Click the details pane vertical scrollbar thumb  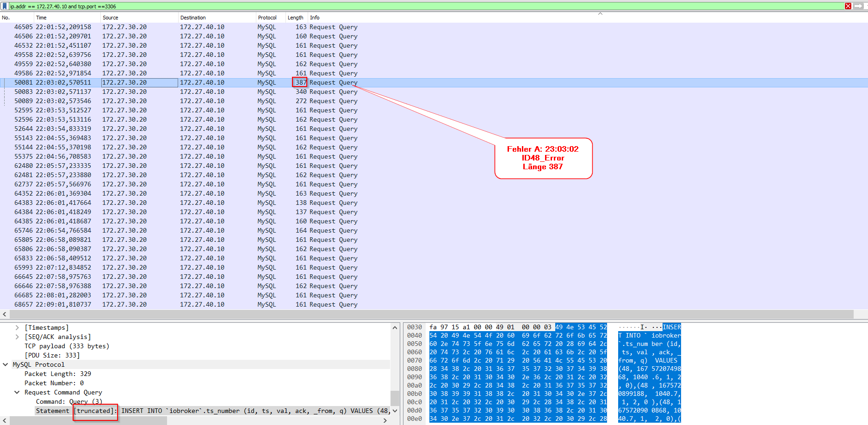pos(395,398)
